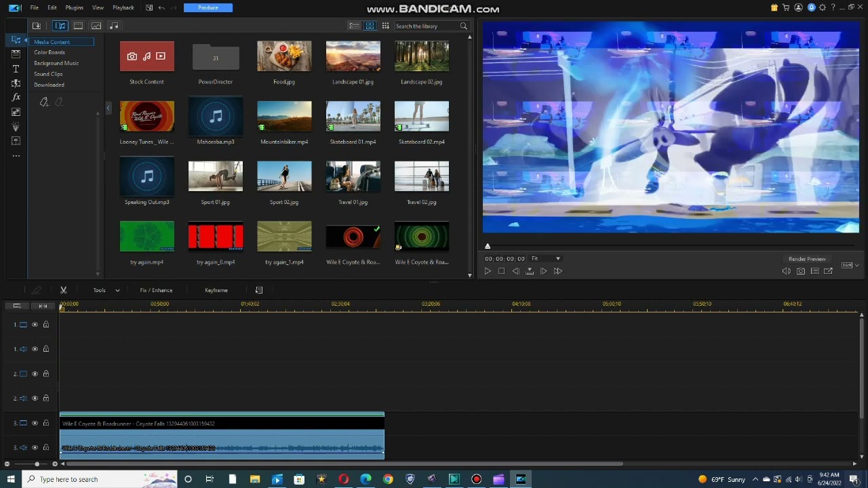Open the Effect Room fx icon
868x488 pixels.
click(x=16, y=98)
